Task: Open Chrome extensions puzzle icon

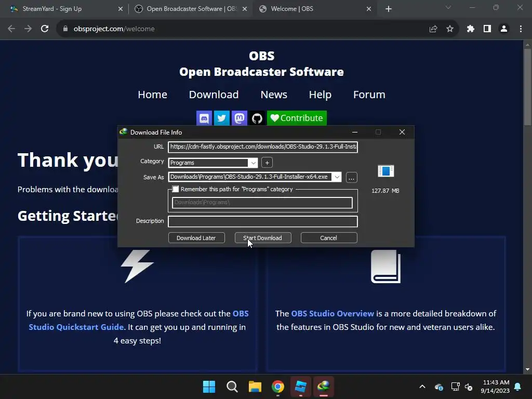Action: 471,29
